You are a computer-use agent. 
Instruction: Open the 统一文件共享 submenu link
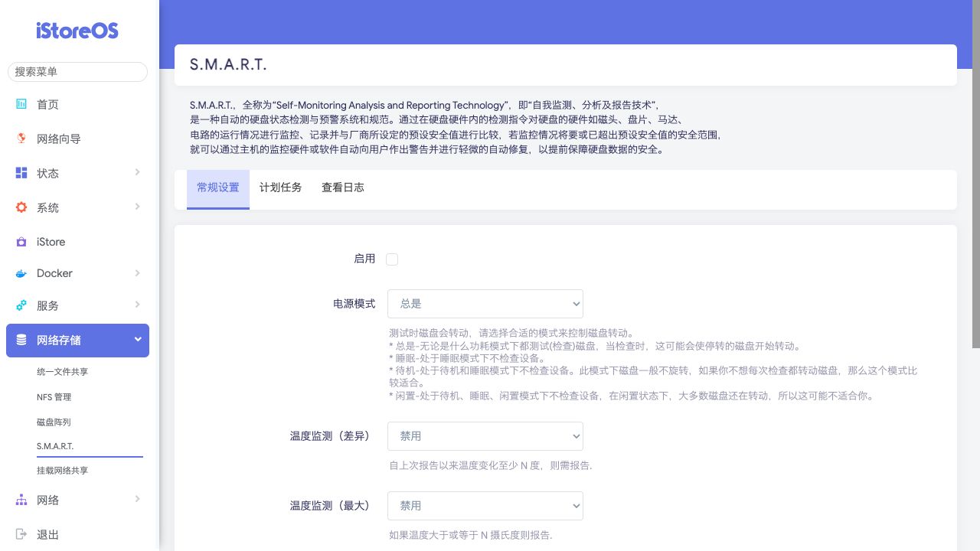(62, 372)
